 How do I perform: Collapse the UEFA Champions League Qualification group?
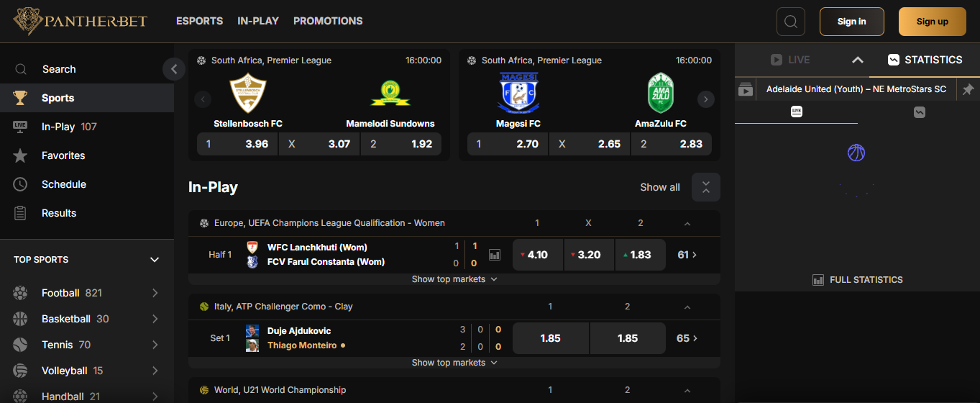pos(687,224)
